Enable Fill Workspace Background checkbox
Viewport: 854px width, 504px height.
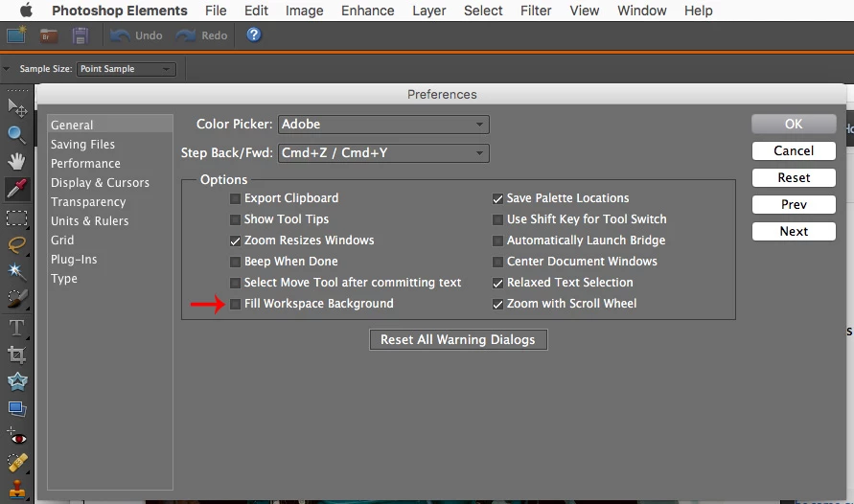point(235,305)
